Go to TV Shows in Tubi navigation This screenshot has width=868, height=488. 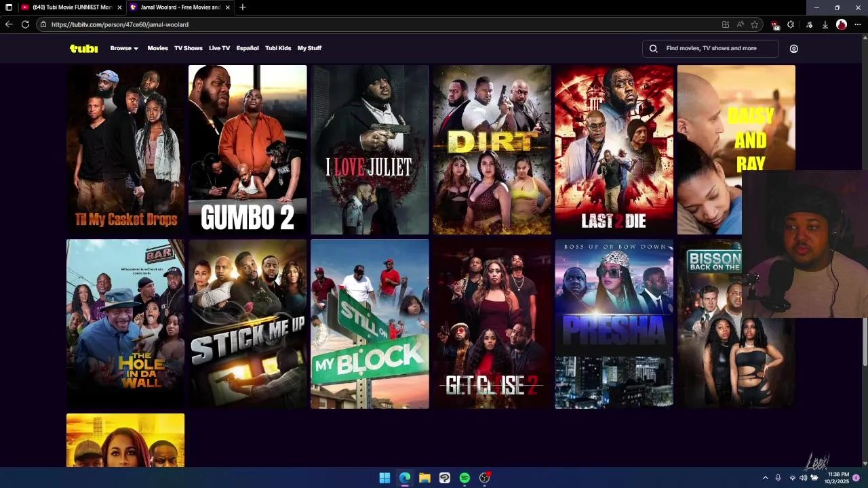click(x=189, y=48)
